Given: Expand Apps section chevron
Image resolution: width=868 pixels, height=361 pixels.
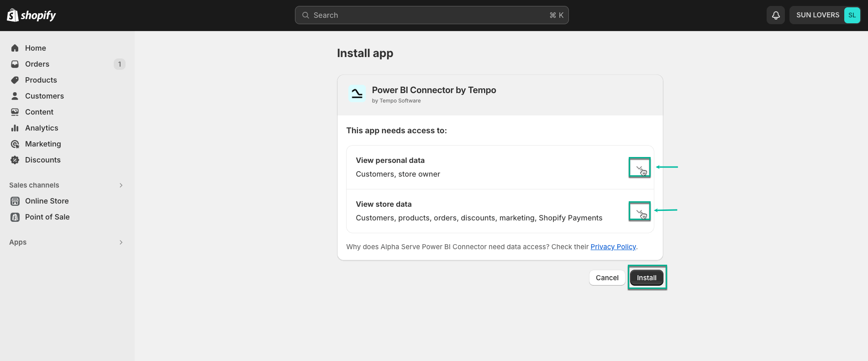Looking at the screenshot, I should tap(121, 242).
